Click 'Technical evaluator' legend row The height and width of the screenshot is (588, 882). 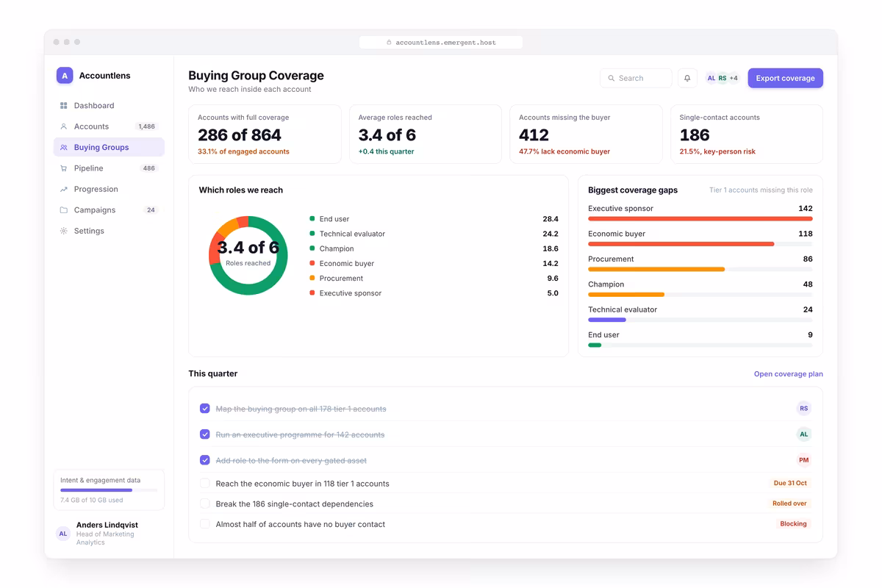pos(434,234)
